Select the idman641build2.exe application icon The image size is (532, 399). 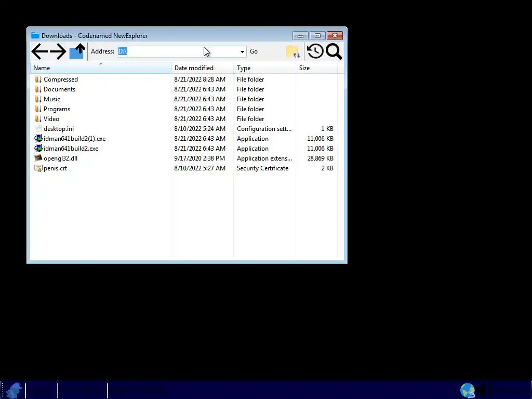pyautogui.click(x=38, y=148)
